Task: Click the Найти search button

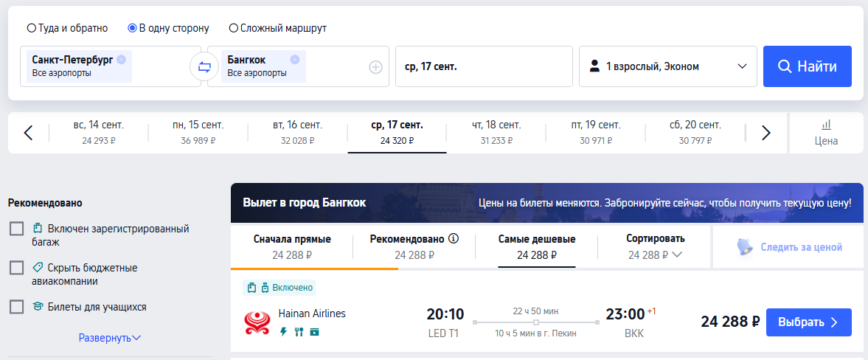Action: coord(807,66)
